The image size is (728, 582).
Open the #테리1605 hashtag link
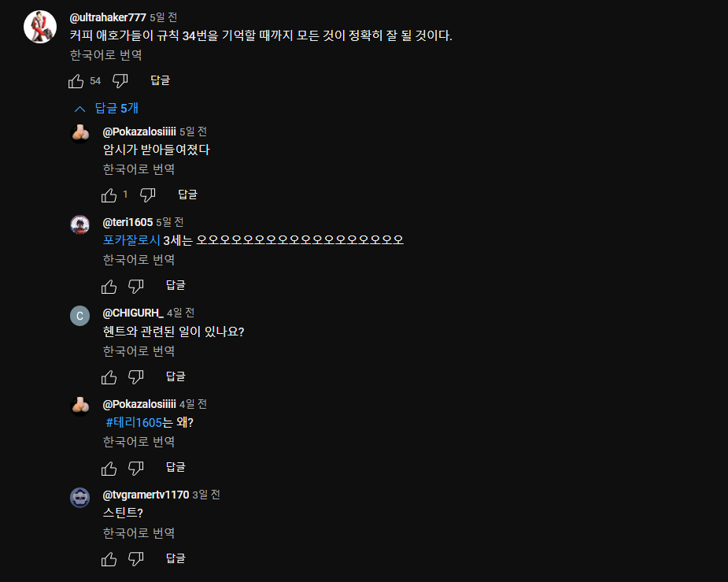[134, 422]
